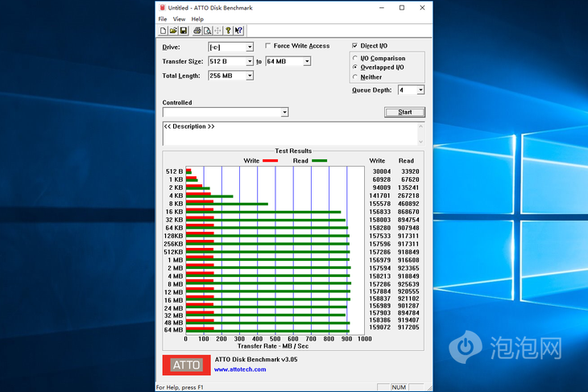Click the 512 B row label
588x392 pixels.
point(174,171)
